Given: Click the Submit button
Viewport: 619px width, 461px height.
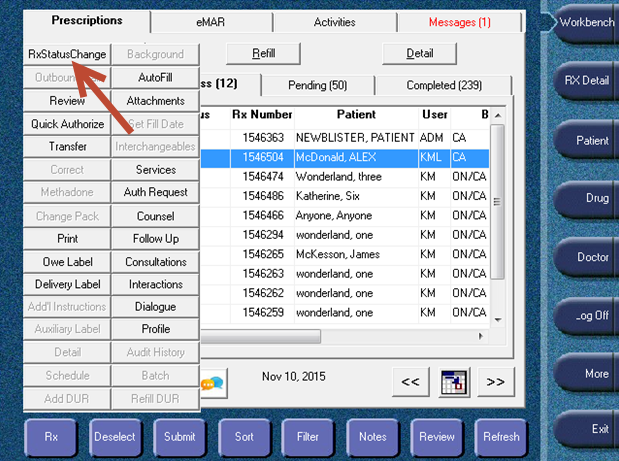Looking at the screenshot, I should tap(180, 437).
